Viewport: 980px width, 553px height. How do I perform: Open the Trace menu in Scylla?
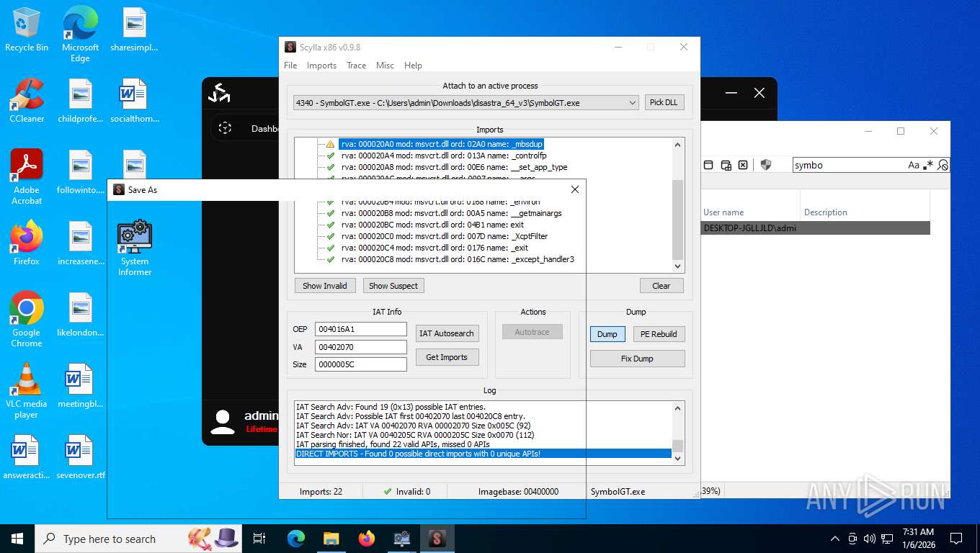click(356, 66)
